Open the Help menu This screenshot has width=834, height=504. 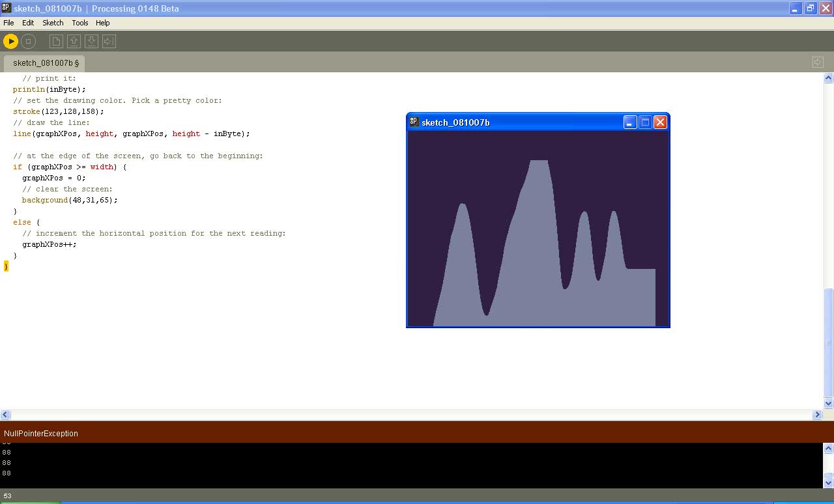103,23
